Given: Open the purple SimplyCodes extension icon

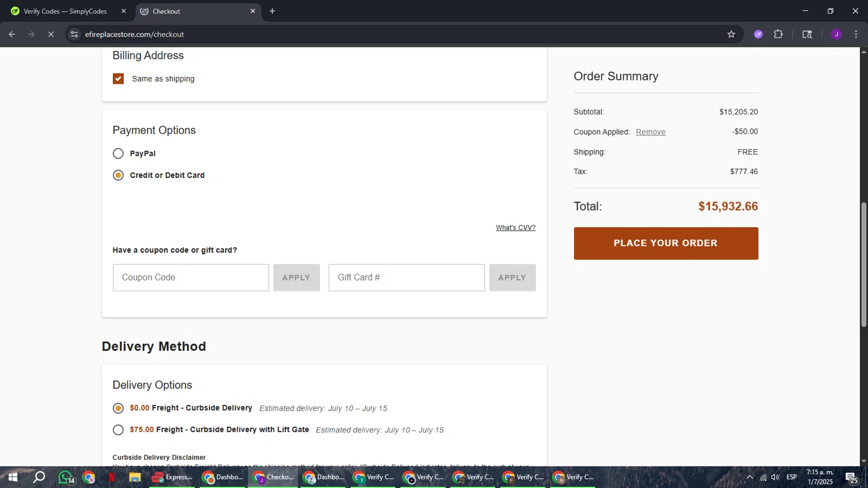Looking at the screenshot, I should (x=759, y=34).
